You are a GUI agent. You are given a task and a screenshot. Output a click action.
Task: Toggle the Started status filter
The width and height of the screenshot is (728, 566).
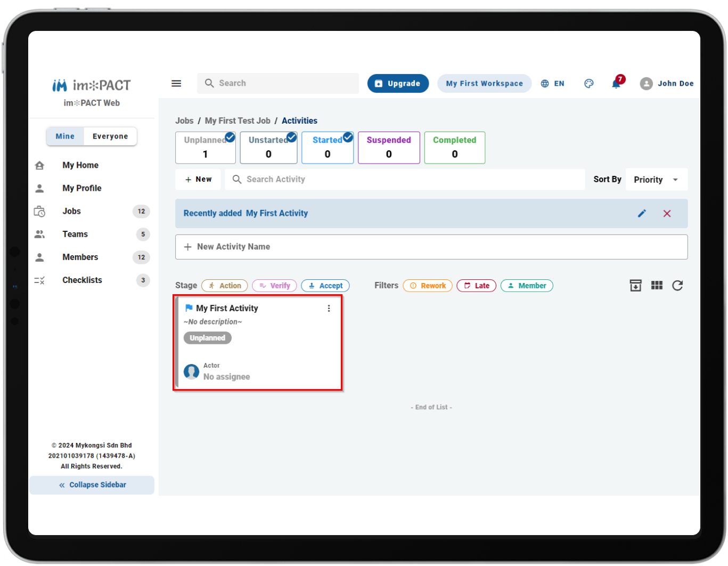pos(328,148)
